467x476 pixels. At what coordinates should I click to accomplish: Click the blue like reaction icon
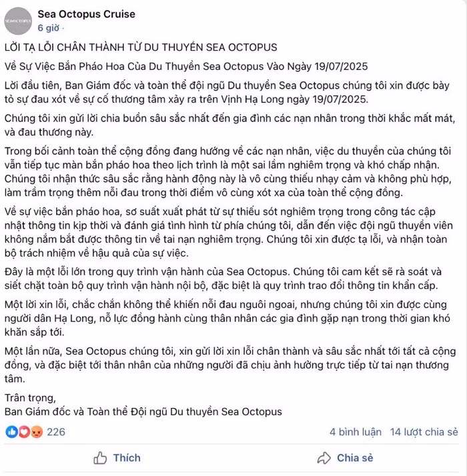click(x=11, y=432)
